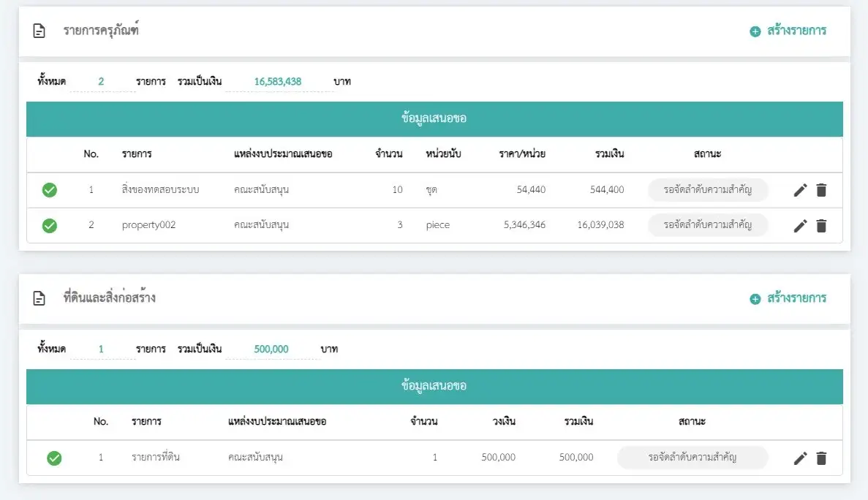Click trash icon for property002 row
868x500 pixels.
point(821,226)
